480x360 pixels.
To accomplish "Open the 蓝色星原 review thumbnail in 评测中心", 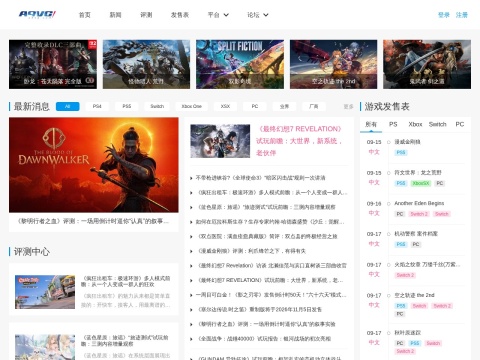I will pyautogui.click(x=45, y=347).
